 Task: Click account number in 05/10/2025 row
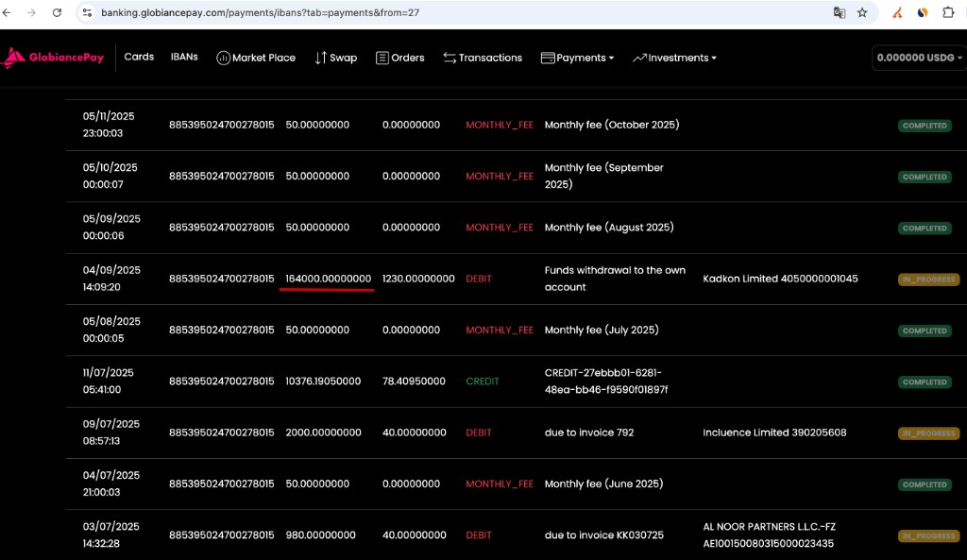pyautogui.click(x=221, y=176)
